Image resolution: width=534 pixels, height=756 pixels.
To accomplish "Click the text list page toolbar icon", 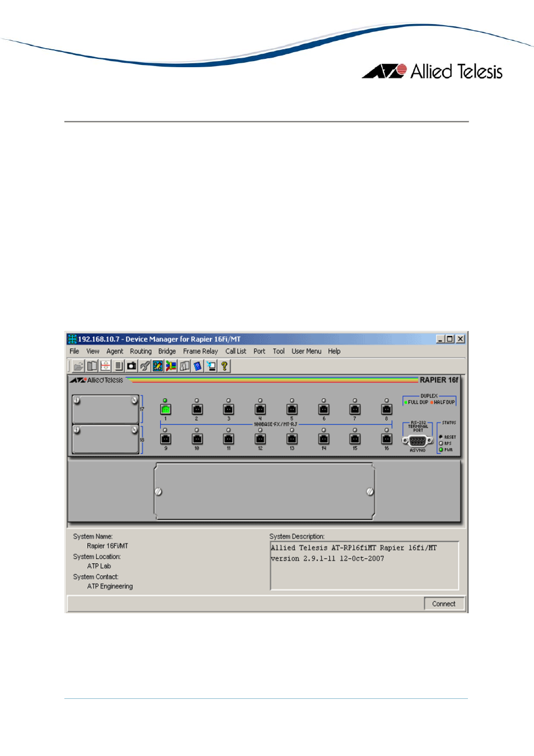I will tap(119, 366).
